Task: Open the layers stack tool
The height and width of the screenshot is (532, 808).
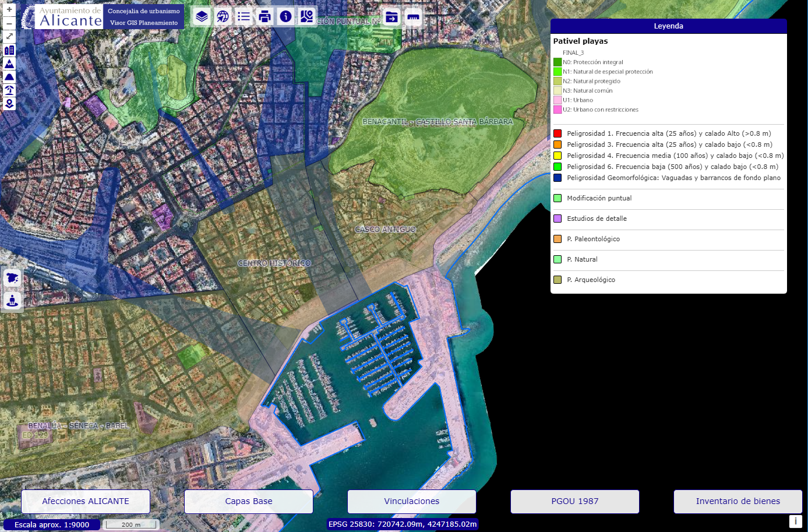Action: [202, 16]
